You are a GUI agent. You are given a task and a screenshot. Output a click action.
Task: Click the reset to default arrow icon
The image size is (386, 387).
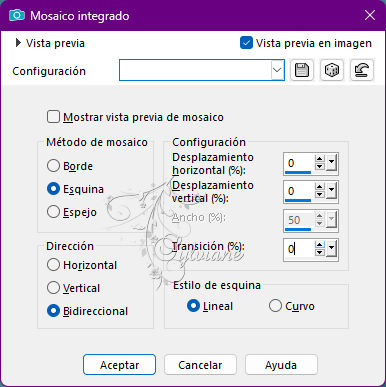point(362,70)
